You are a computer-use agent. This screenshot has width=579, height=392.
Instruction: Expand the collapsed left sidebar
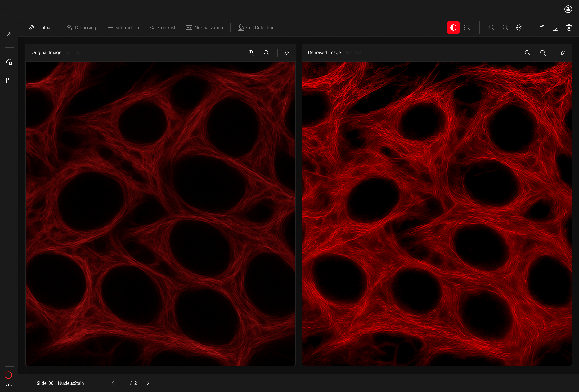tap(9, 34)
